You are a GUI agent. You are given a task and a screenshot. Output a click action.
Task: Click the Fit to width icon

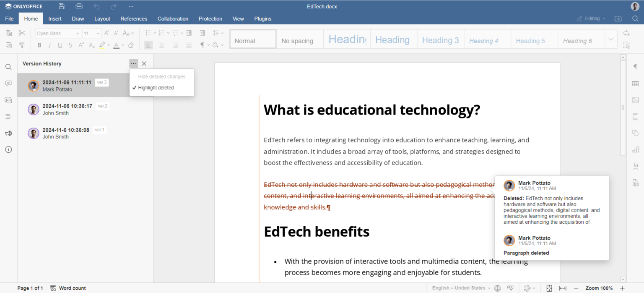coord(563,288)
